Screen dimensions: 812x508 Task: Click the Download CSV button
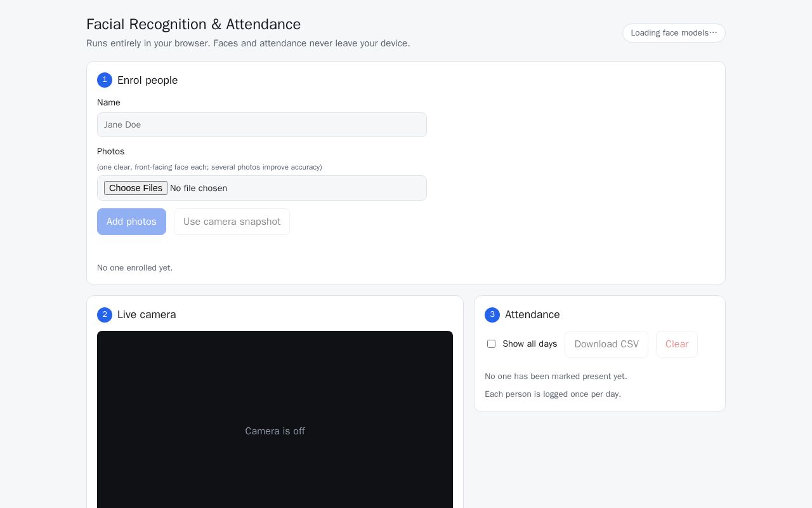tap(606, 344)
